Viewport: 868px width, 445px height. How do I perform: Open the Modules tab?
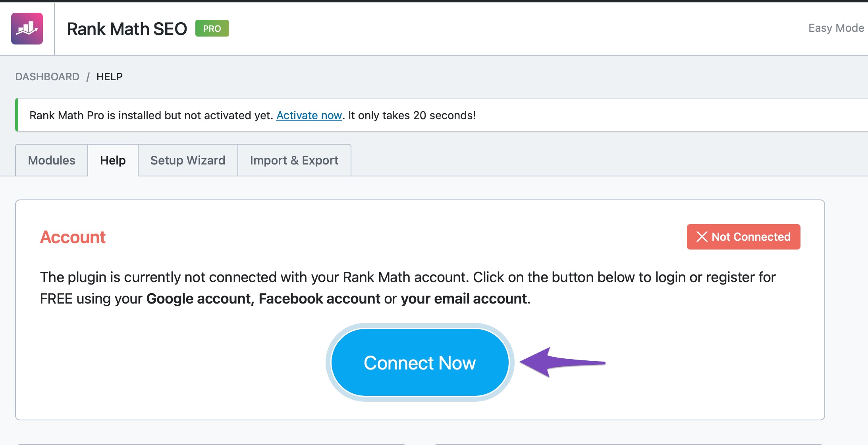point(52,161)
